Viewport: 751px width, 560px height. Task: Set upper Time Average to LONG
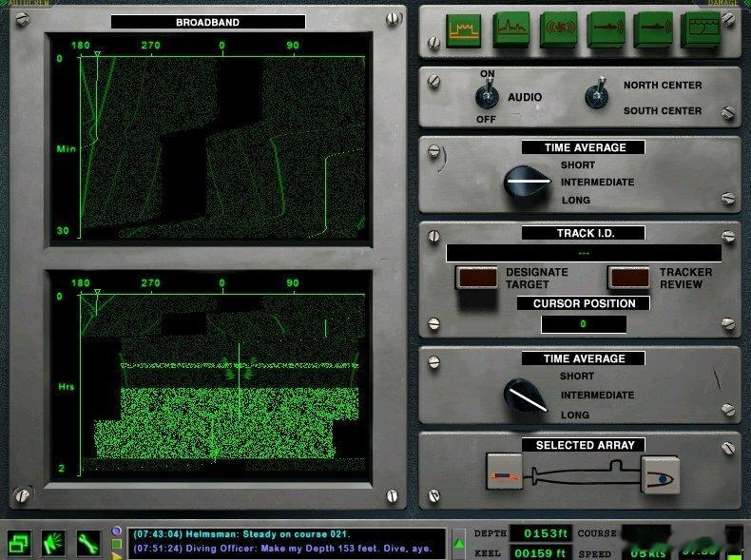[x=576, y=200]
